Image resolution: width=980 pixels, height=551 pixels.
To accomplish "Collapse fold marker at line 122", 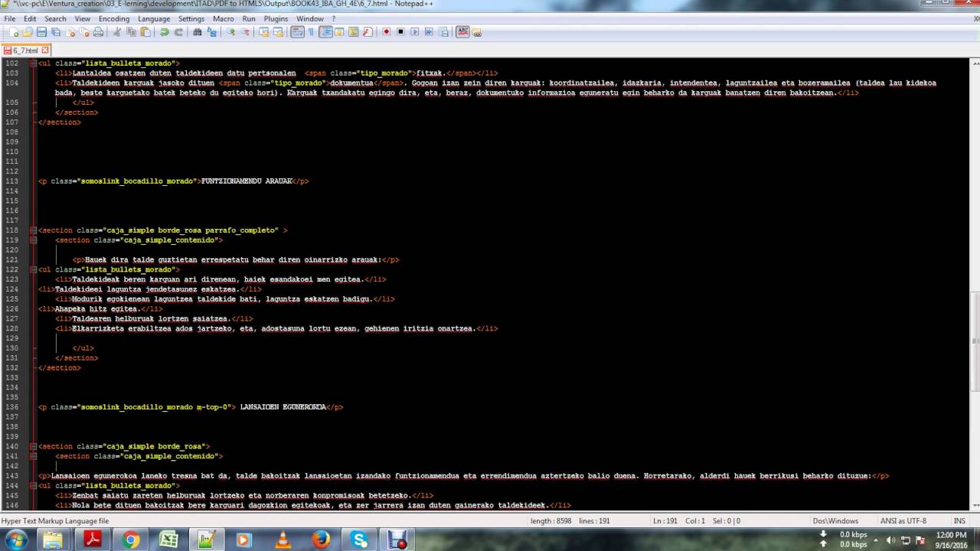I will [33, 269].
